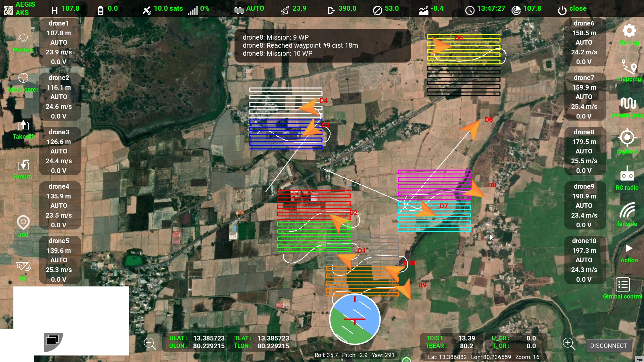Click the heading 53.0 compass icon

[x=377, y=10]
